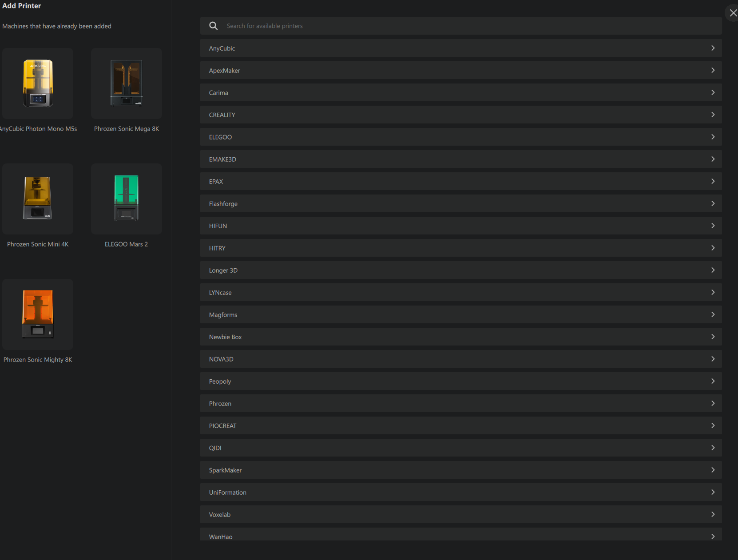Open the ELEGOO manufacturer list
738x560 pixels.
pos(460,137)
